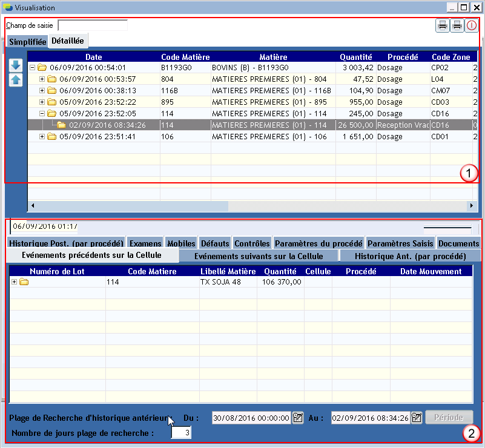Switch to the Détaillée tab
Screen dimensions: 485x448
point(68,41)
